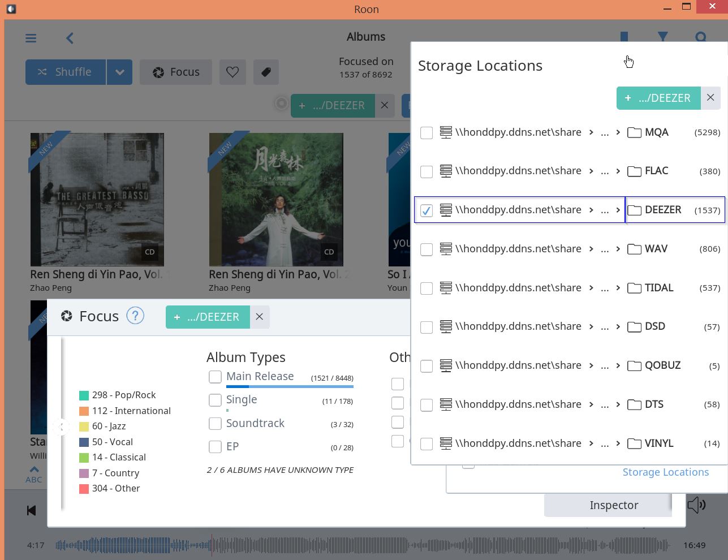Image resolution: width=728 pixels, height=560 pixels.
Task: Click server icon in QOBUZ row
Action: pyautogui.click(x=446, y=365)
